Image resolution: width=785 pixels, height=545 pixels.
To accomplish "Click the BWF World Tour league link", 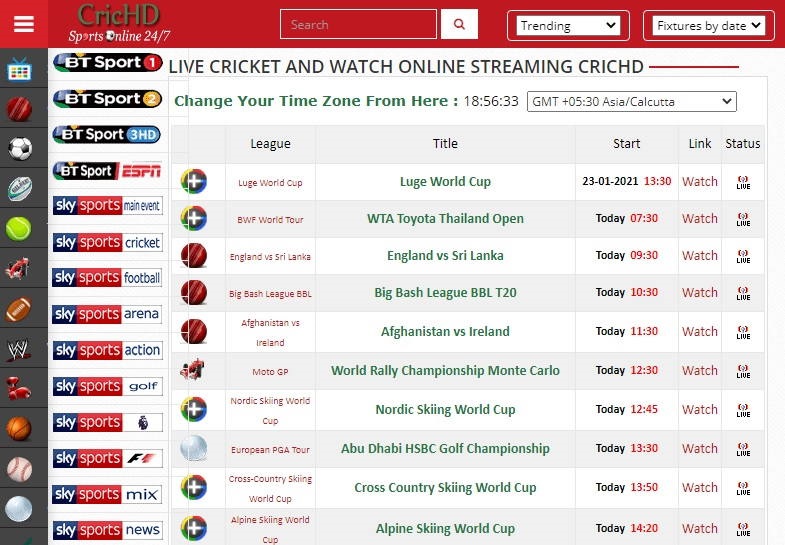I will (x=270, y=219).
